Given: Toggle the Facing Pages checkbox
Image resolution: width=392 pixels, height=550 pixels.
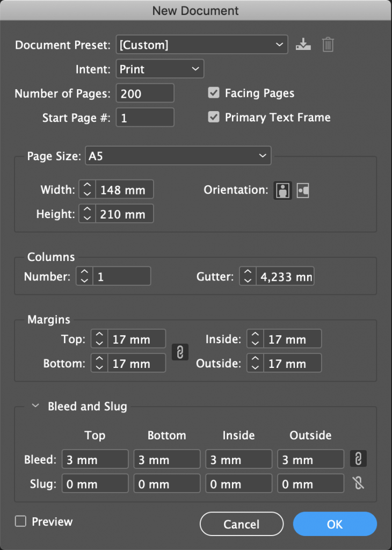Looking at the screenshot, I should pos(214,93).
